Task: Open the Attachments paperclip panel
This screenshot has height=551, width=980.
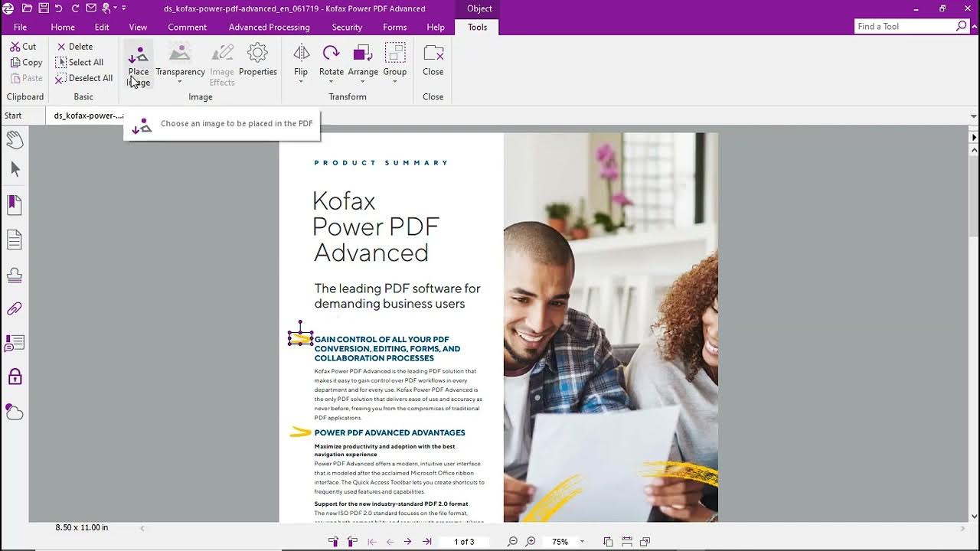Action: pos(15,308)
